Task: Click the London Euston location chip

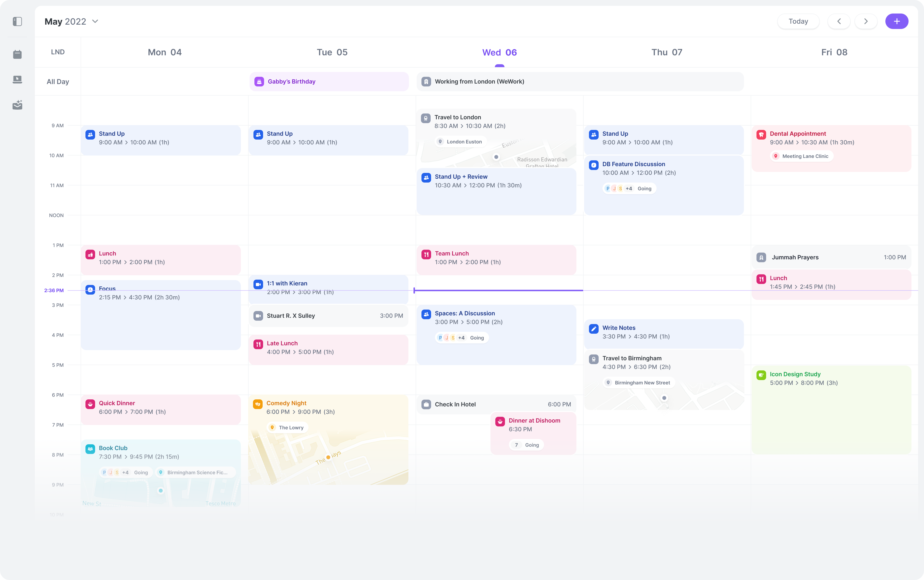Action: pyautogui.click(x=460, y=141)
